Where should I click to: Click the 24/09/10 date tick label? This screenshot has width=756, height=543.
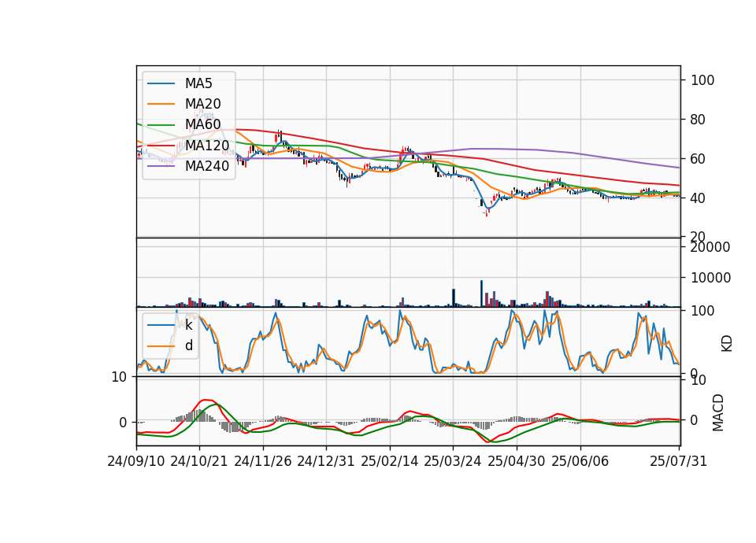[x=136, y=461]
